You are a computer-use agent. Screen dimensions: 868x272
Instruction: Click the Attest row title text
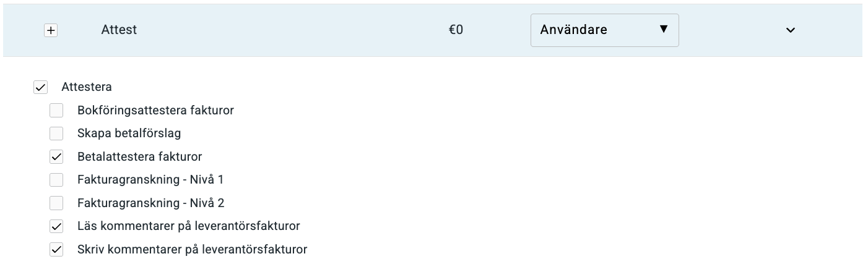(119, 30)
